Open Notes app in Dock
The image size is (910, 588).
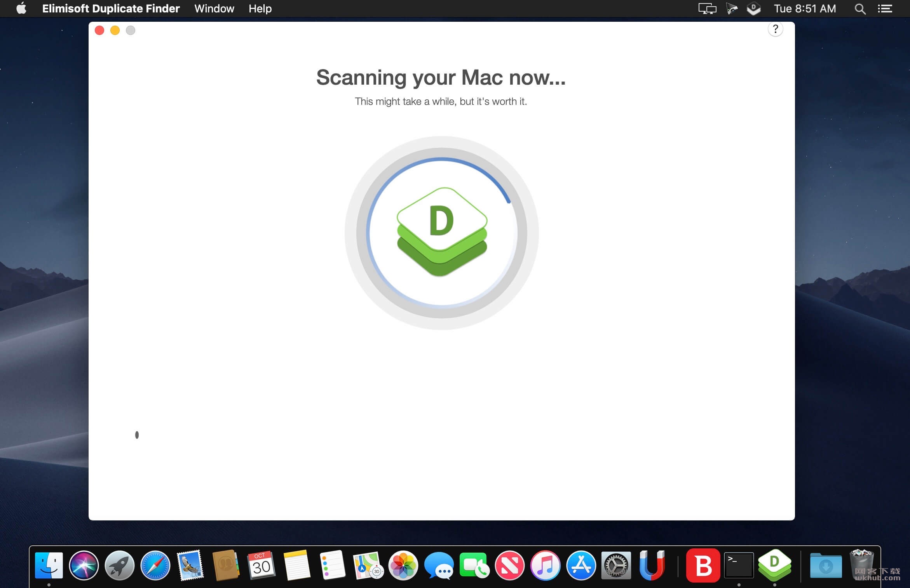[297, 565]
